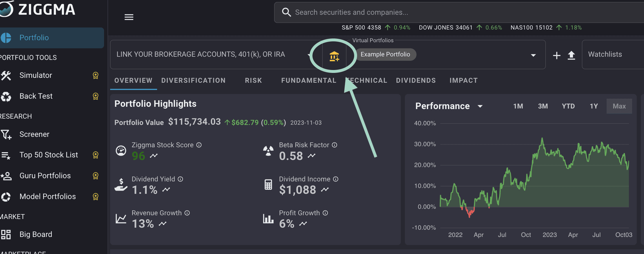Screen dimensions: 644x254
Task: Click info icon next to Dividend Yield
Action: 180,179
